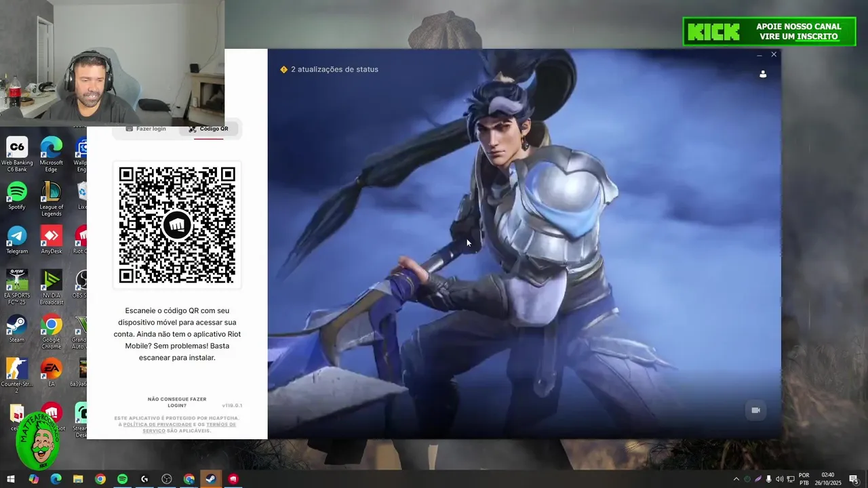Open Copilot from the taskbar
The width and height of the screenshot is (868, 488).
pos(34,479)
